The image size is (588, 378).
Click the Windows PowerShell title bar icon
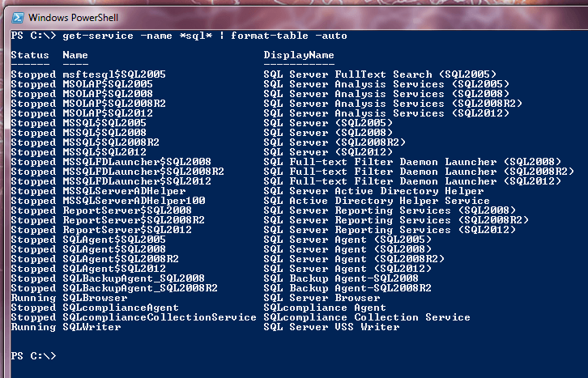(18, 18)
